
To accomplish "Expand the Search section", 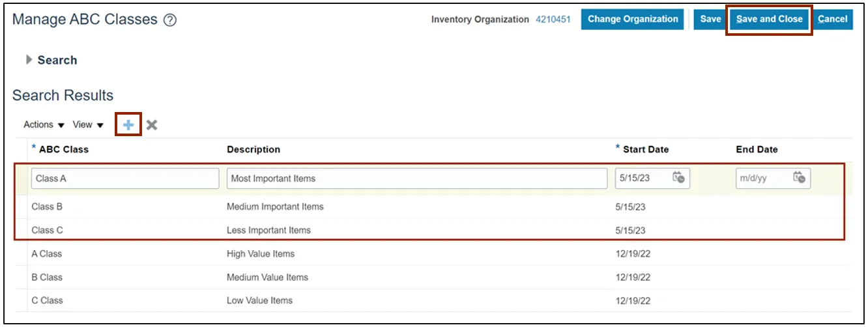I will (29, 60).
